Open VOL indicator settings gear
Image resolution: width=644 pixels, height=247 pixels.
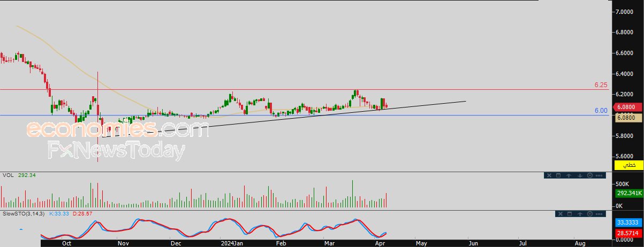coord(590,175)
